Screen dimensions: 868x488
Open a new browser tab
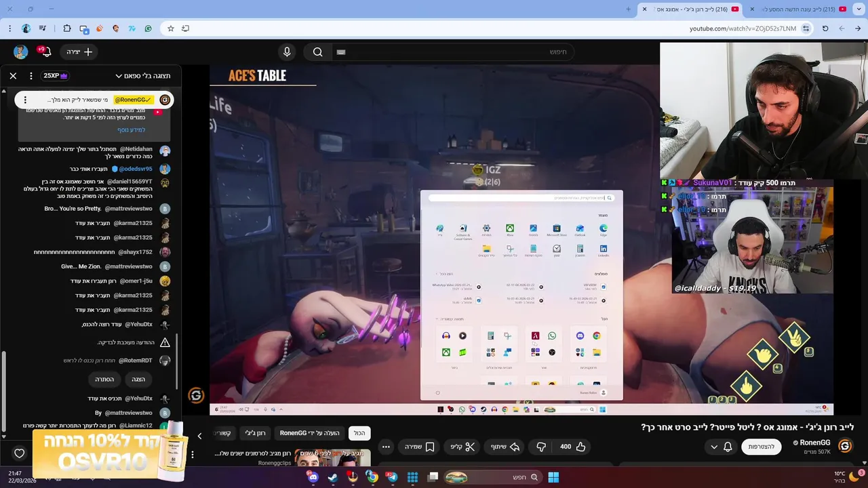(628, 9)
